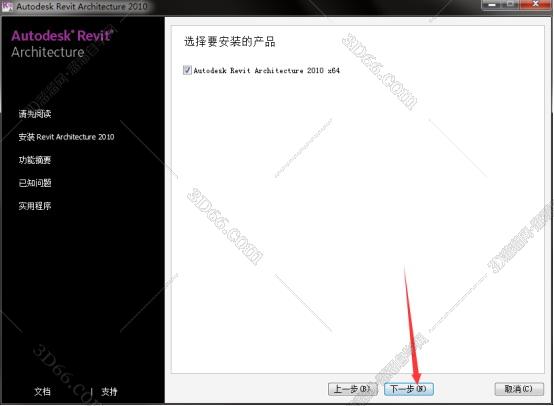
Task: Close the Revit installer window
Action: click(x=535, y=5)
